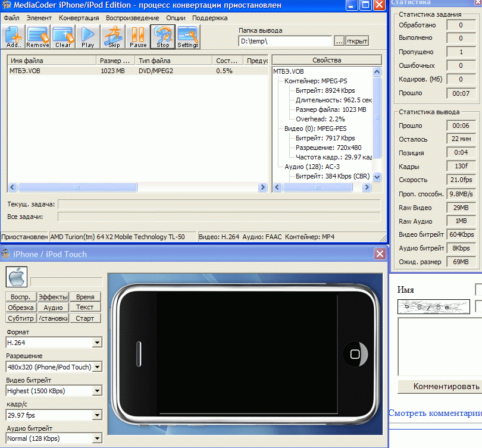
Task: Expand the Разрешение 480x320 dropdown
Action: click(97, 367)
